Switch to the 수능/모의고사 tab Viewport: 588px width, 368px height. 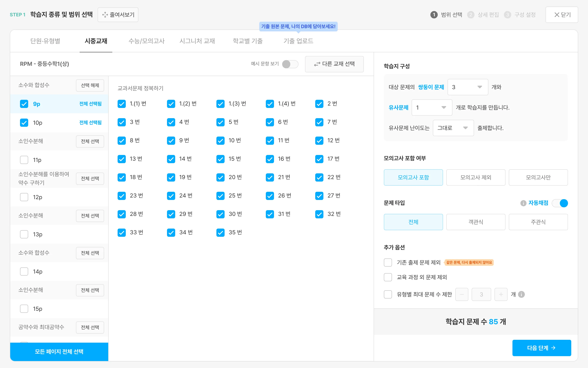(x=147, y=41)
